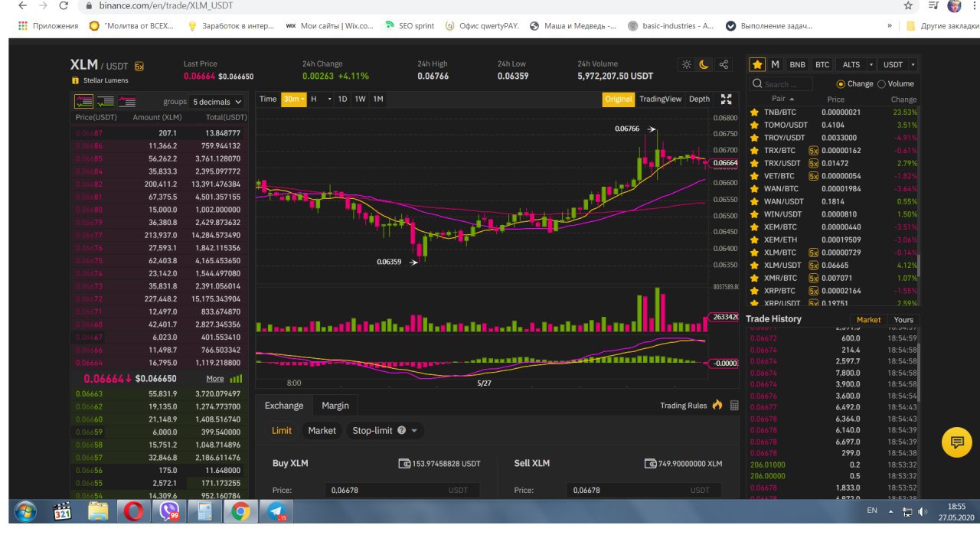980x551 pixels.
Task: Filter pairs by the BNB market
Action: (x=797, y=65)
